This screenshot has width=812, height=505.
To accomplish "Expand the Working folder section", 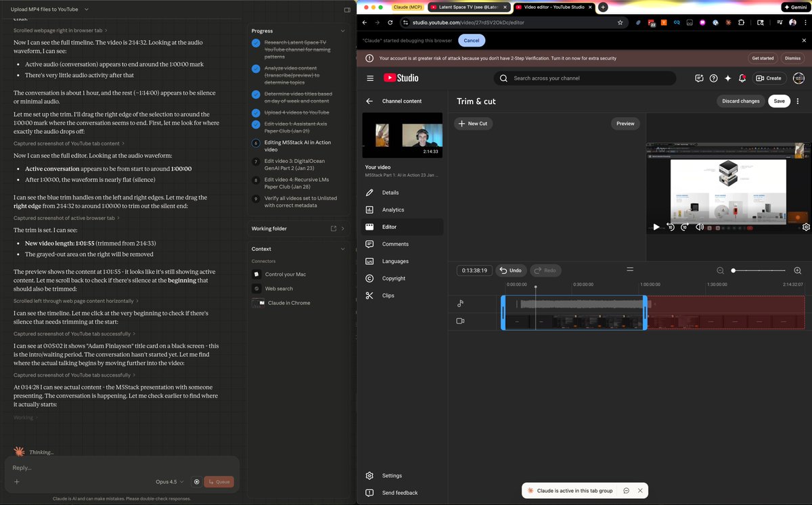I will click(x=342, y=229).
